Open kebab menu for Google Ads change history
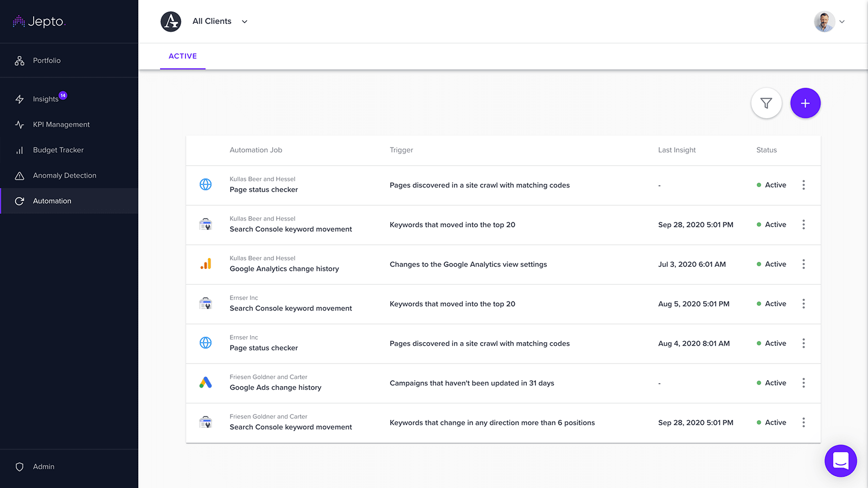Screen dimensions: 868x488 pyautogui.click(x=803, y=383)
